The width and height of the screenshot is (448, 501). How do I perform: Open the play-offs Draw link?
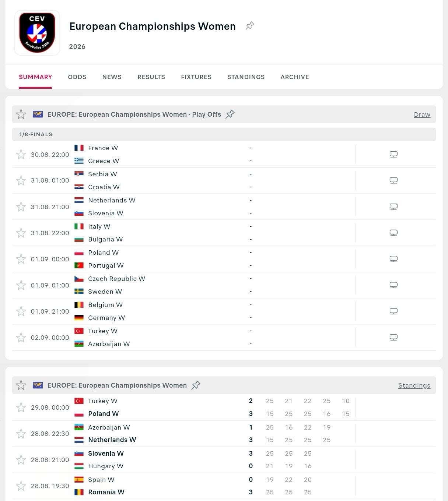click(x=422, y=114)
